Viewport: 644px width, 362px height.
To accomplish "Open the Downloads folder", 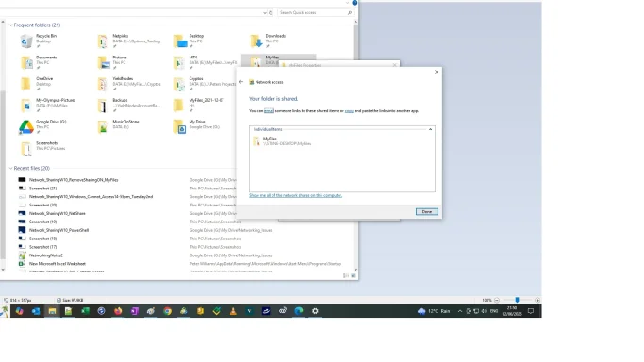I will 256,41.
